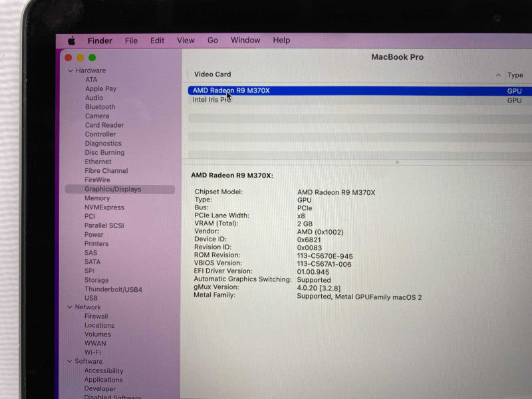Select Storage in the sidebar
This screenshot has height=399, width=532.
(x=96, y=280)
